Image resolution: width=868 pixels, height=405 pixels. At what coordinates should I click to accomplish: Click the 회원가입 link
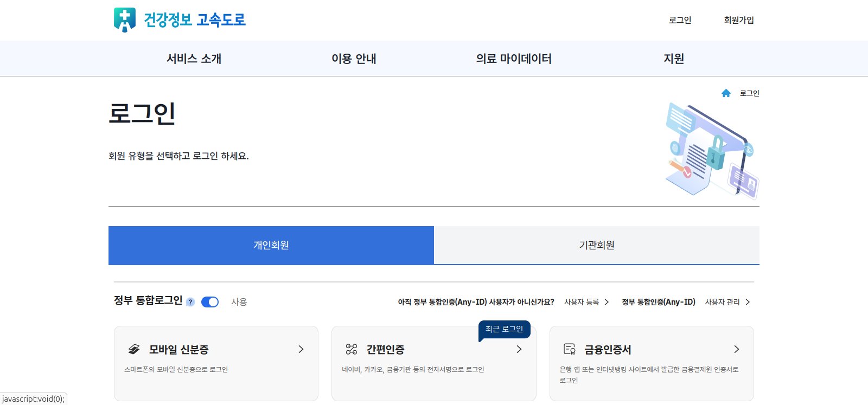(x=739, y=20)
